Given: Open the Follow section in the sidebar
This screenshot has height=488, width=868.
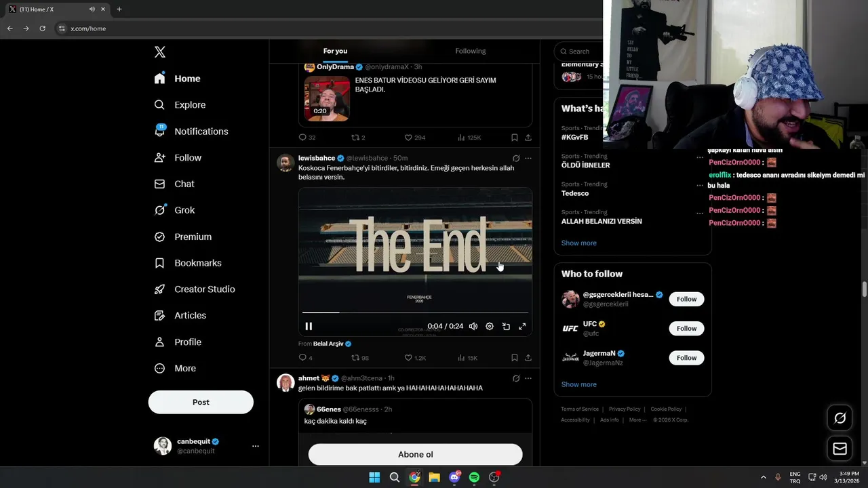Looking at the screenshot, I should point(178,158).
